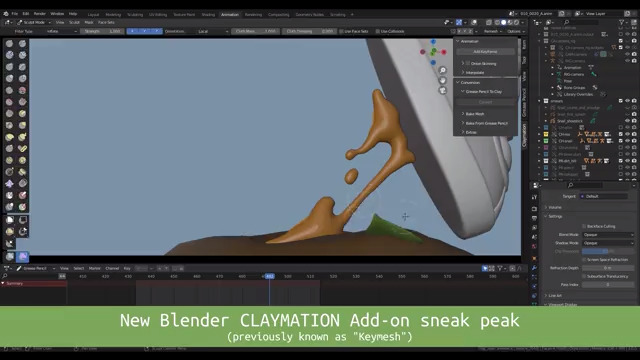
Task: Click the viewport pan hand icon
Action: [442, 80]
